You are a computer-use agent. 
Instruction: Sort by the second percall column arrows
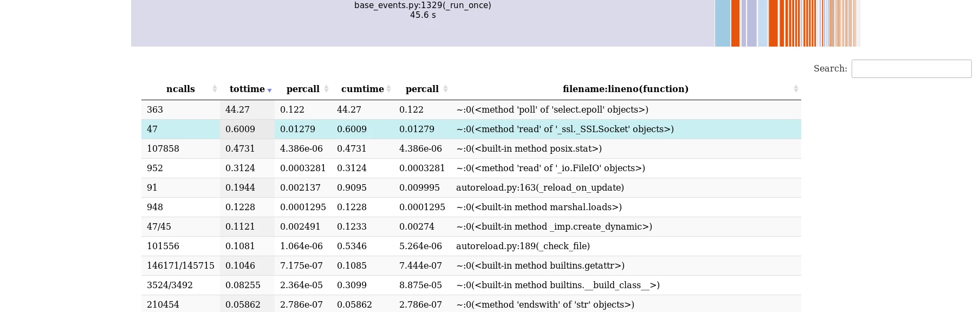[445, 89]
